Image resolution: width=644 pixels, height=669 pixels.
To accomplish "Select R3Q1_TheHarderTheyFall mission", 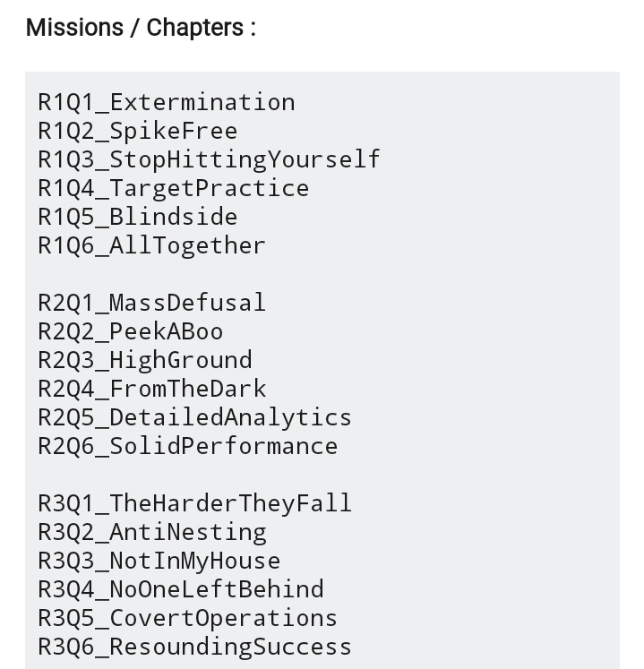I will [x=195, y=503].
